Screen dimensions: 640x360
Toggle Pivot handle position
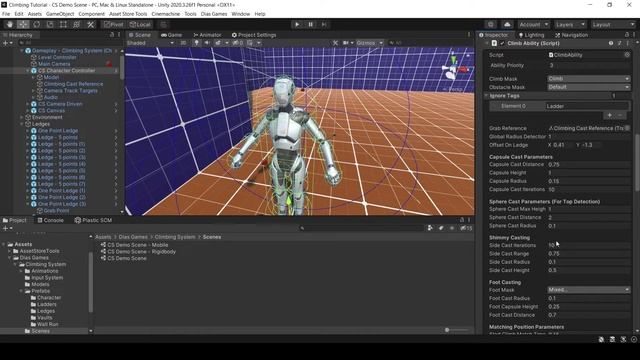[114, 24]
